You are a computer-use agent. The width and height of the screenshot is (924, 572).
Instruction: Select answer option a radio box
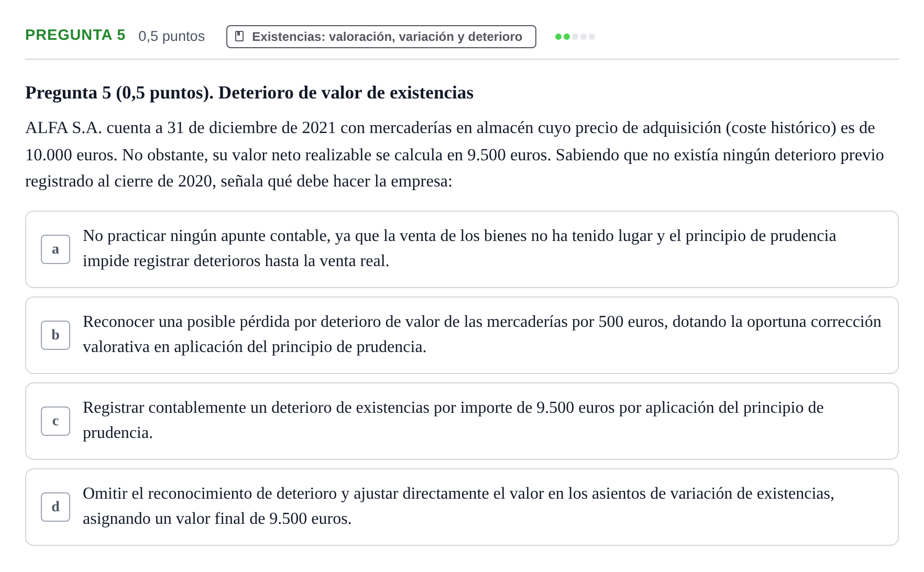click(56, 249)
